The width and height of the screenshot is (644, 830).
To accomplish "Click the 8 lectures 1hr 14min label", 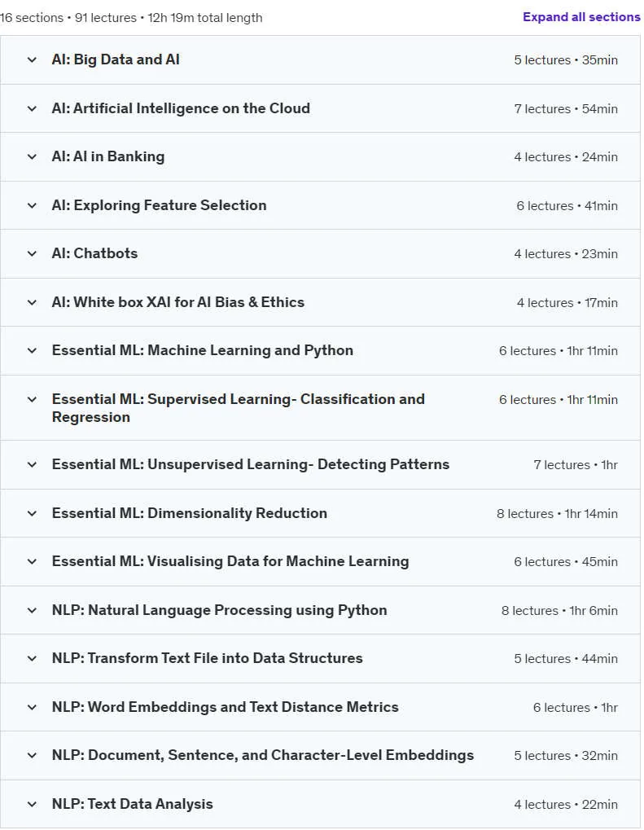I will [557, 513].
